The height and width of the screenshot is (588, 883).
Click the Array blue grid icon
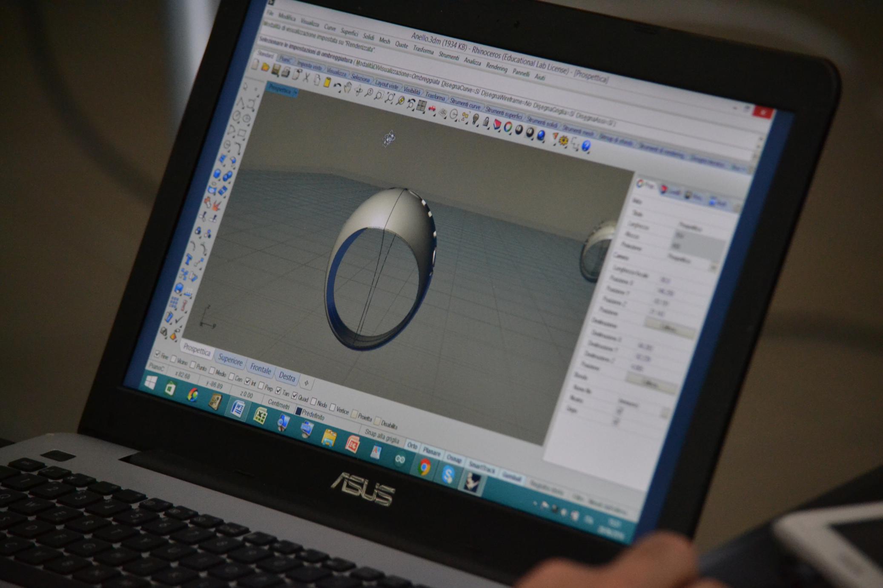click(x=174, y=303)
